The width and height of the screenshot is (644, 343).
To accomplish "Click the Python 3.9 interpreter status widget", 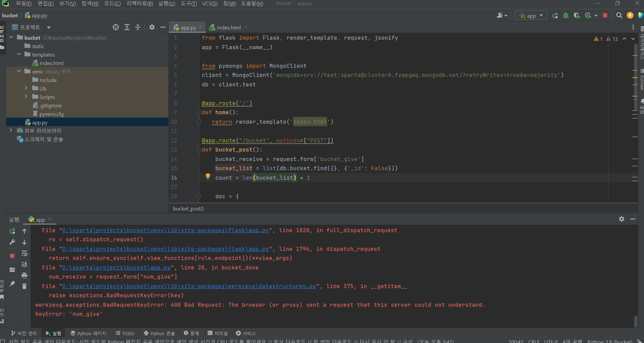I will 610,341.
